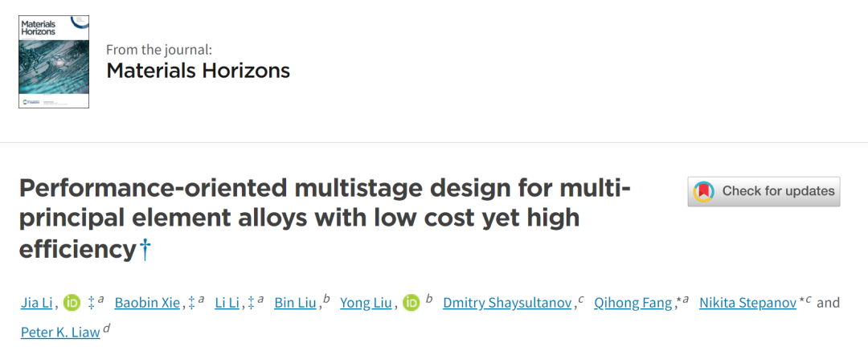Click the ORCID icon beside Jia Li

(72, 303)
